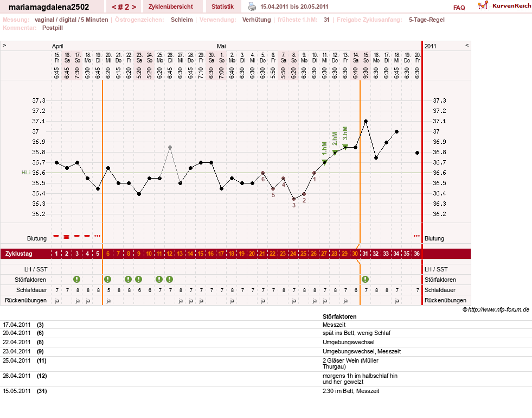Select cycle day 27 cell
Viewport: 532px width, 418px height.
(324, 254)
